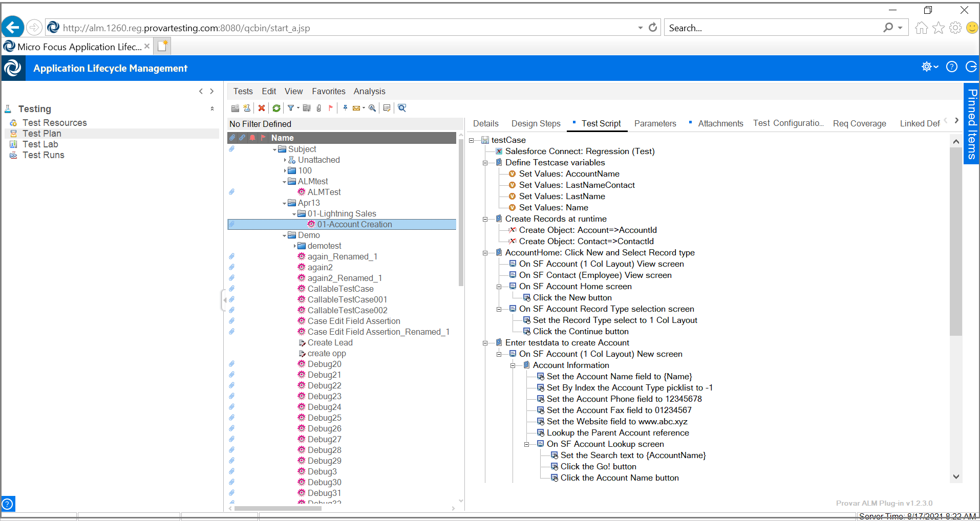Open the Edit menu
This screenshot has width=980, height=521.
[x=269, y=91]
